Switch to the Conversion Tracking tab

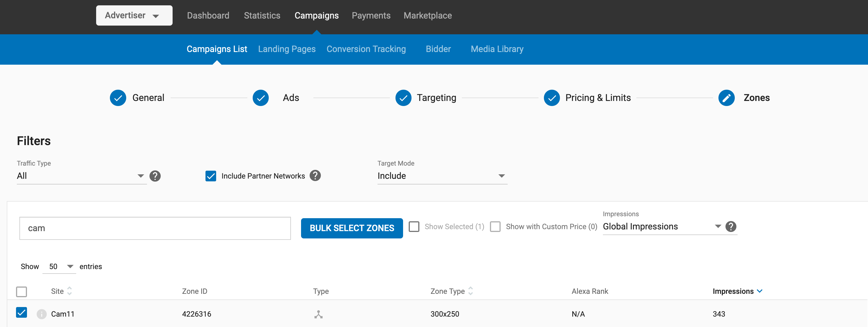366,49
